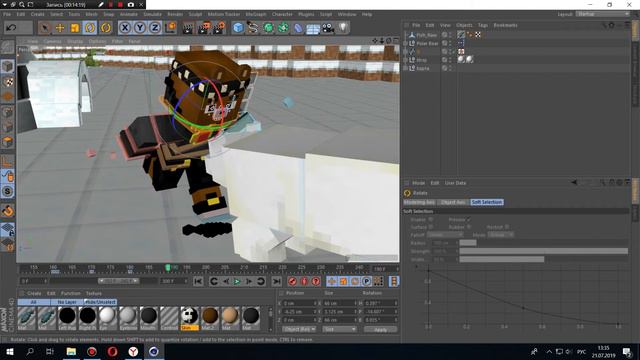Select the brown Mat.2 material sphere
The width and height of the screenshot is (640, 360).
(x=210, y=318)
